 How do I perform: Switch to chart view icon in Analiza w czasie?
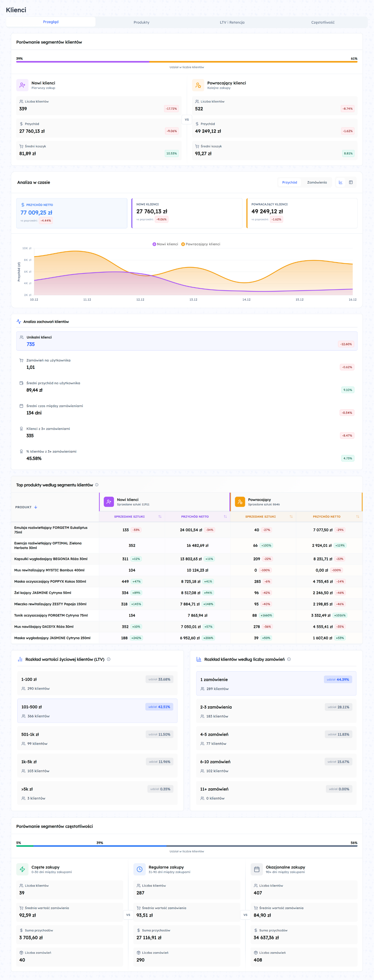click(x=341, y=182)
